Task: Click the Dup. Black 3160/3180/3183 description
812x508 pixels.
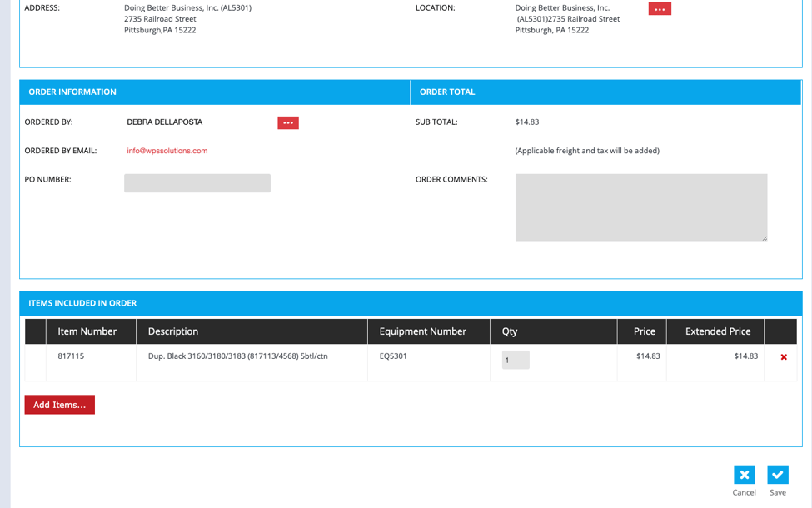Action: (x=237, y=356)
